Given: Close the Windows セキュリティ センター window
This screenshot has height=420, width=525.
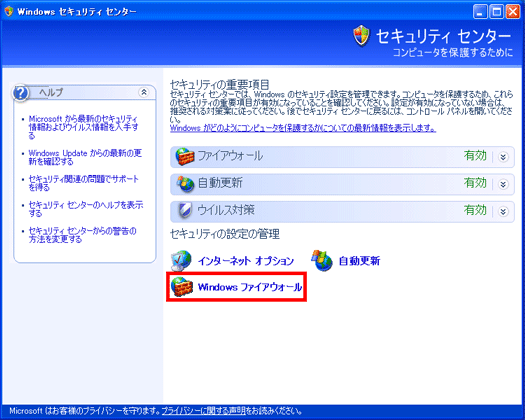Looking at the screenshot, I should click(513, 12).
